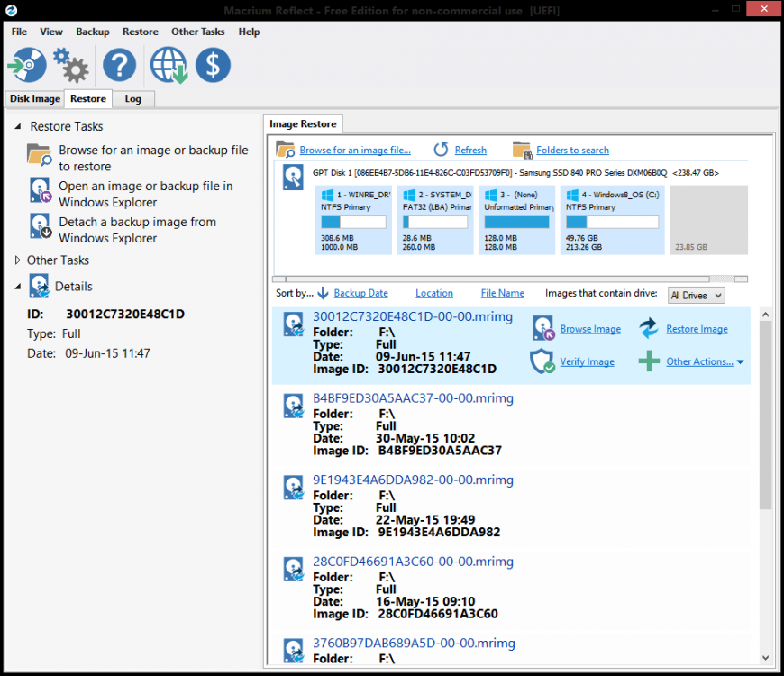Click the dollar sign purchase icon
The image size is (784, 676).
tap(213, 65)
